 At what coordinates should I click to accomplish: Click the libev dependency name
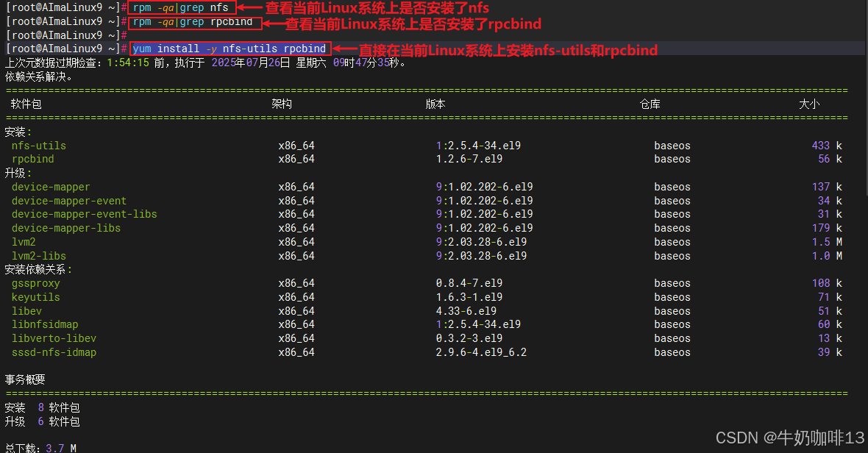click(x=26, y=311)
